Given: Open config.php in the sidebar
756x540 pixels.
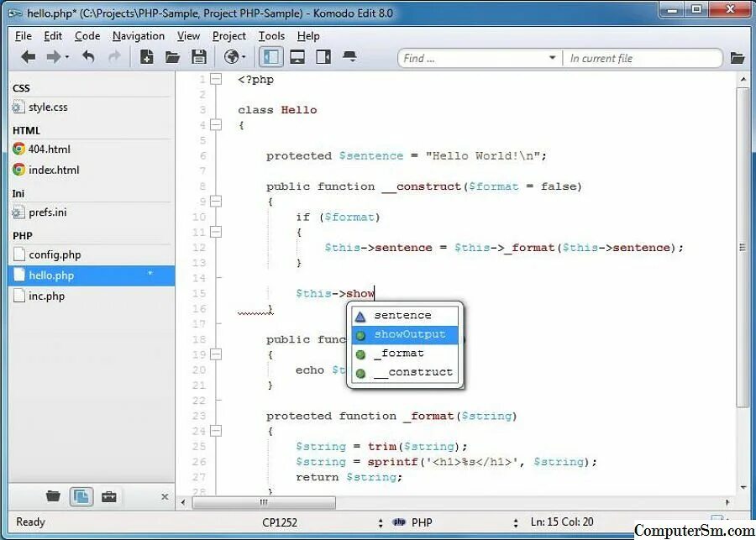Looking at the screenshot, I should 92,254.
